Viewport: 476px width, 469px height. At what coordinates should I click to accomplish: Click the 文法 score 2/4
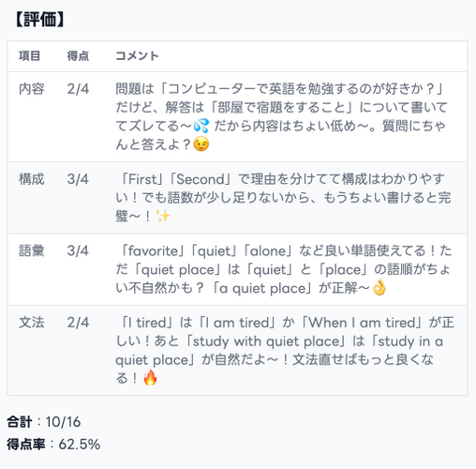click(78, 323)
